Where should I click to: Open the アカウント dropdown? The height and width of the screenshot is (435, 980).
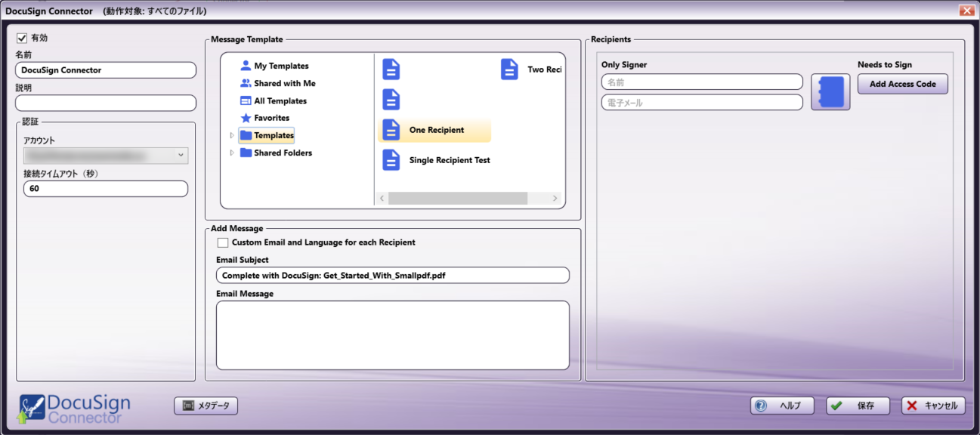pos(106,156)
